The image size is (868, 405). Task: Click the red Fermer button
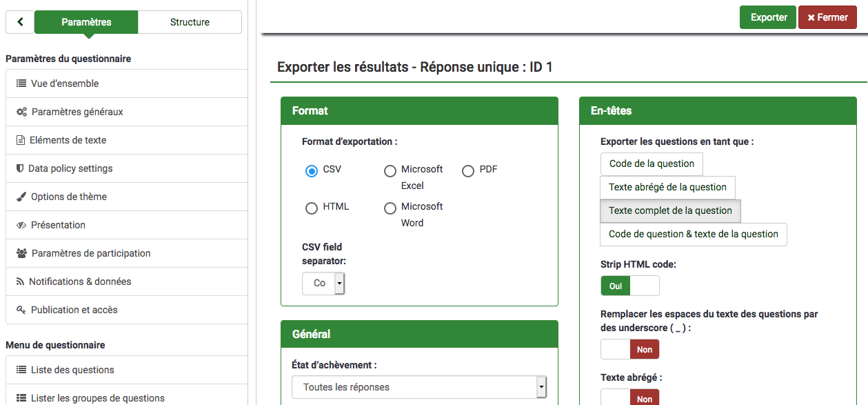click(827, 17)
